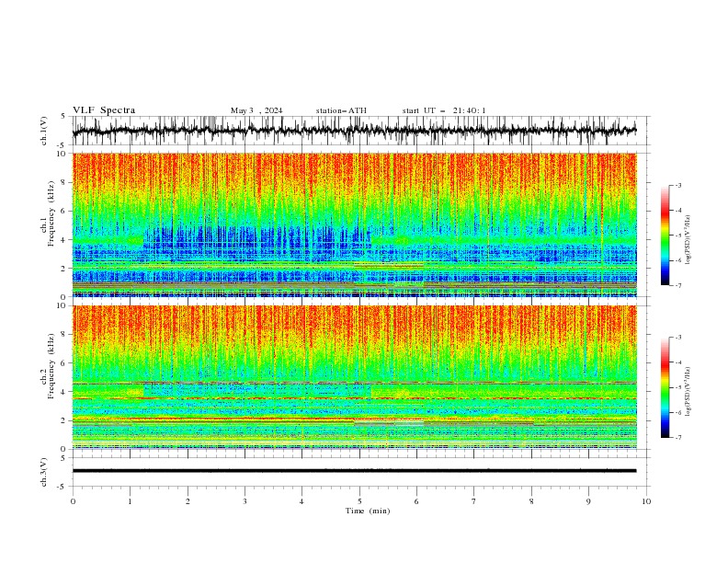
Task: Click the '8' tick on the time axis
Action: point(531,501)
